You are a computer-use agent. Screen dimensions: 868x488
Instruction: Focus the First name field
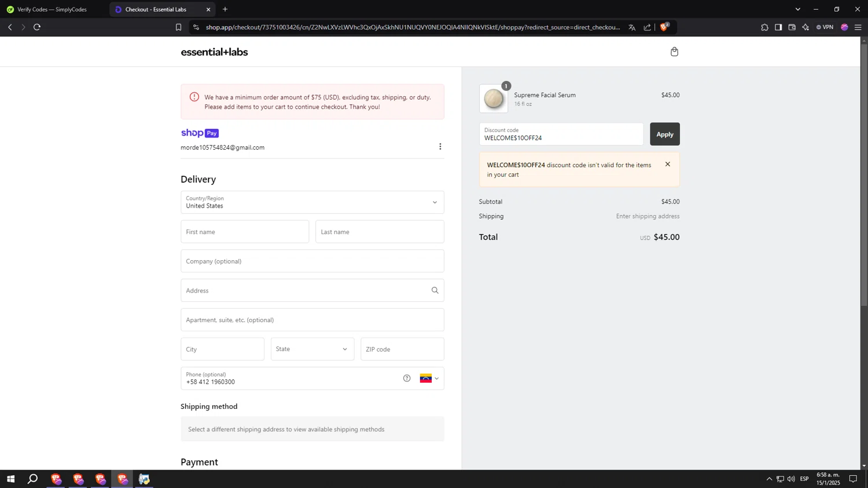245,232
